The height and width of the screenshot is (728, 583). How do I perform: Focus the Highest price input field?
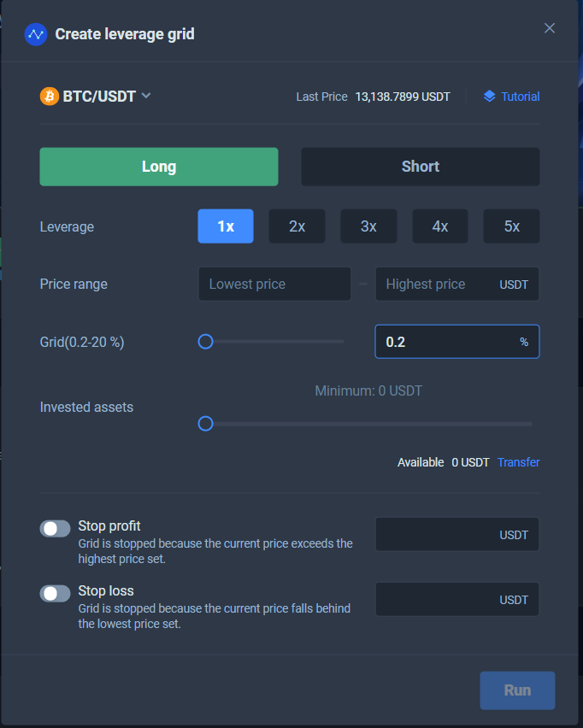coord(436,284)
